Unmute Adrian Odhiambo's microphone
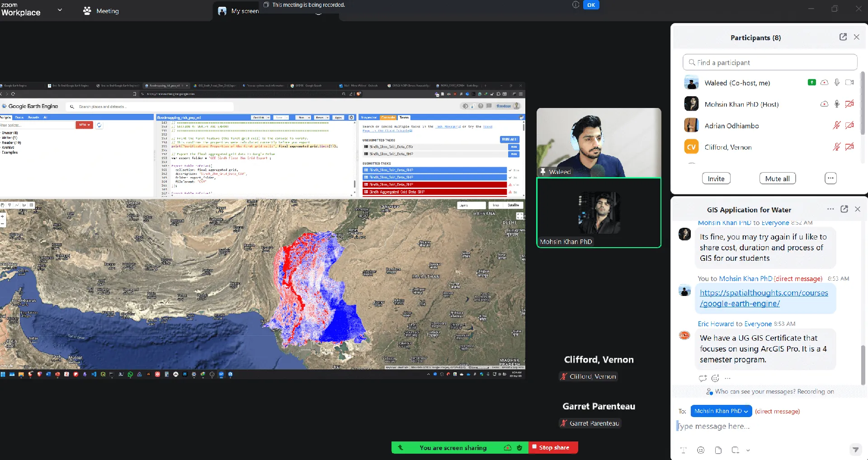 (x=837, y=126)
